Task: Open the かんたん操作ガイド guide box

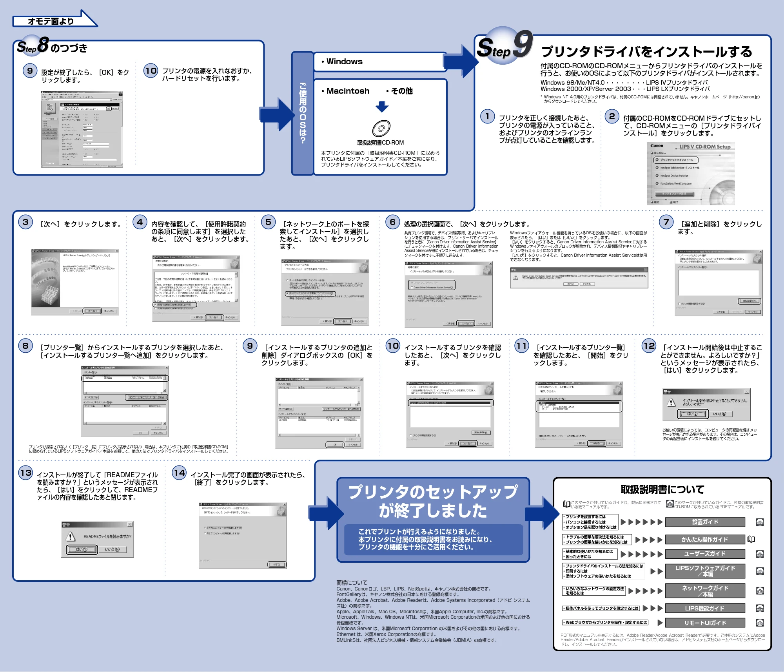Action: coord(705,539)
